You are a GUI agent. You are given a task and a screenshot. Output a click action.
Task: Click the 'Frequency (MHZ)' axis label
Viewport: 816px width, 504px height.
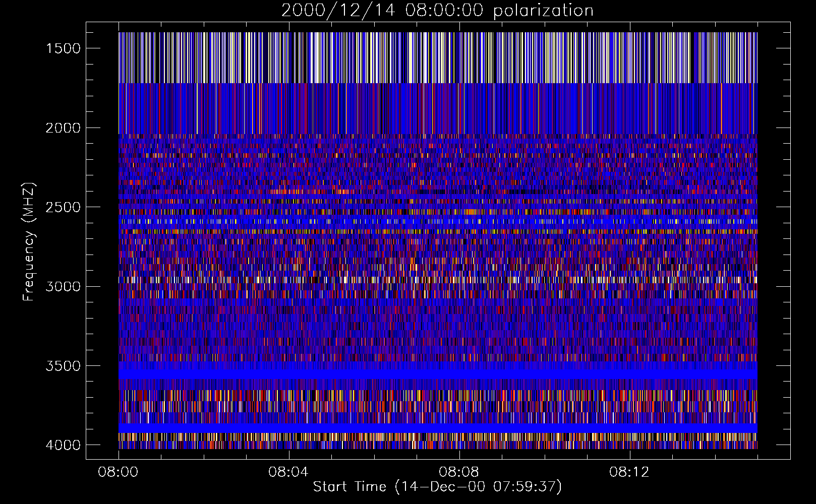(29, 241)
